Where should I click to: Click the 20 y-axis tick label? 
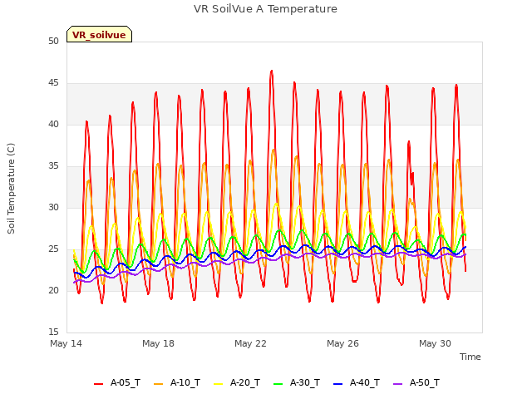coord(53,290)
